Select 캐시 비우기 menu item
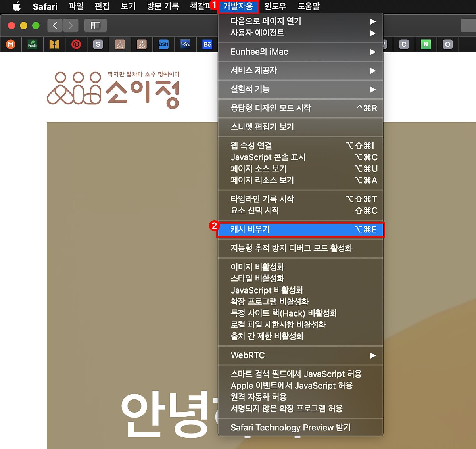This screenshot has height=449, width=476. tap(301, 229)
